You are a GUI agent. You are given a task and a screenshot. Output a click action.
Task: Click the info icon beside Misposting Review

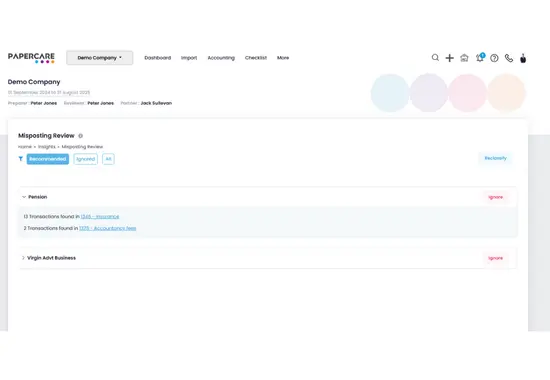tap(80, 136)
